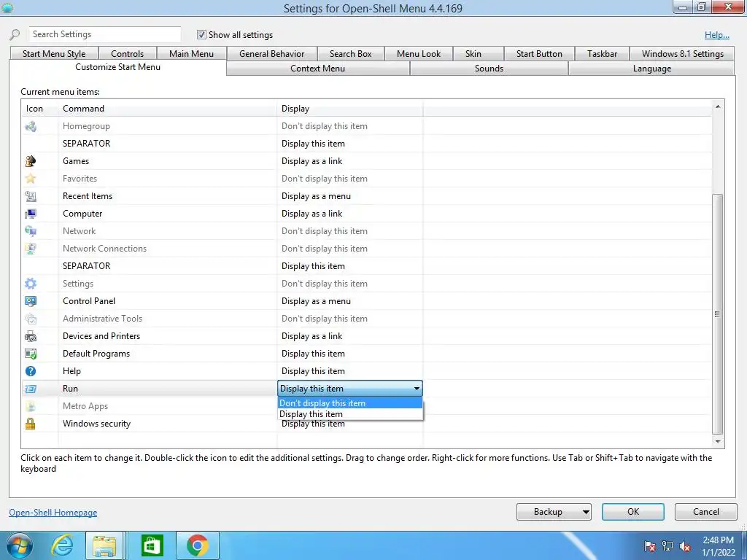
Task: Click the Favorites star icon
Action: [31, 179]
